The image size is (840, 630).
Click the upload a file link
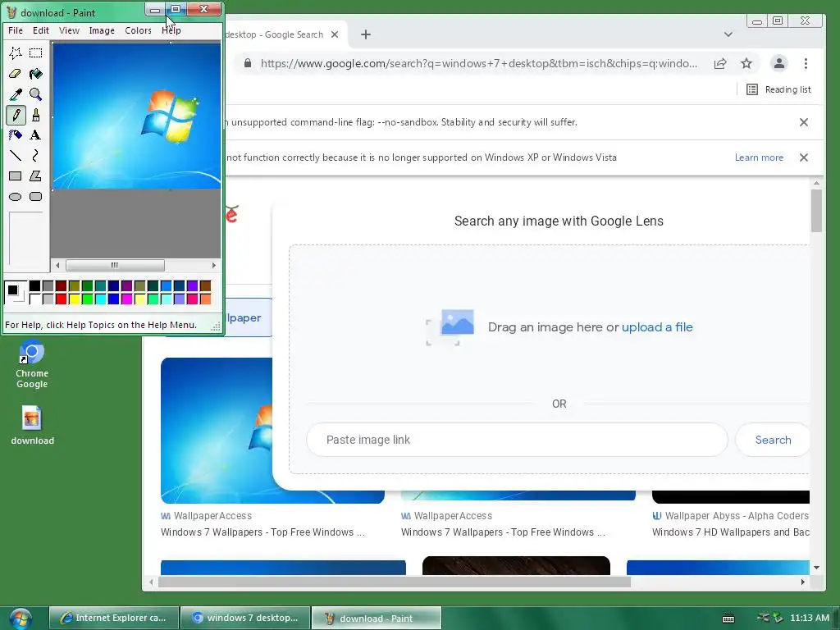tap(657, 327)
